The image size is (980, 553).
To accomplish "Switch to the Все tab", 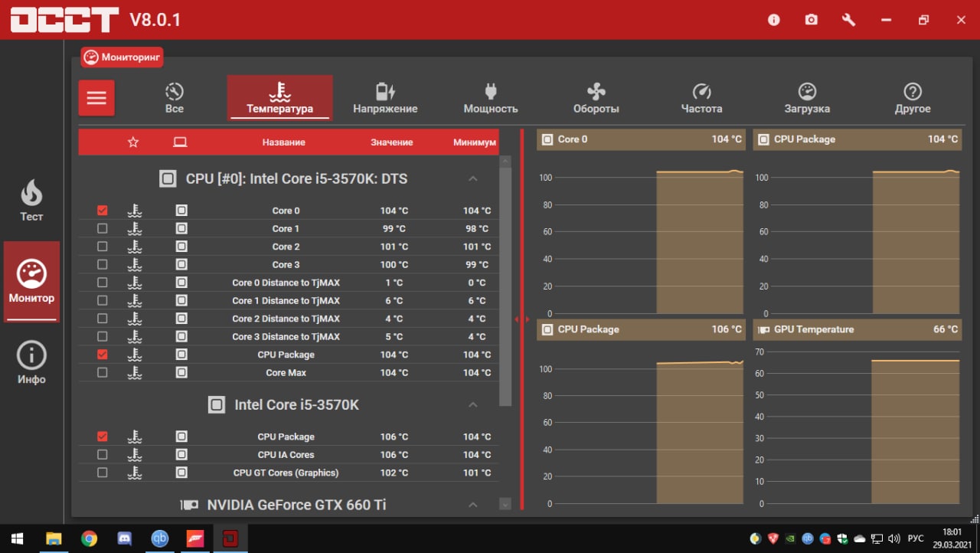I will tap(175, 98).
